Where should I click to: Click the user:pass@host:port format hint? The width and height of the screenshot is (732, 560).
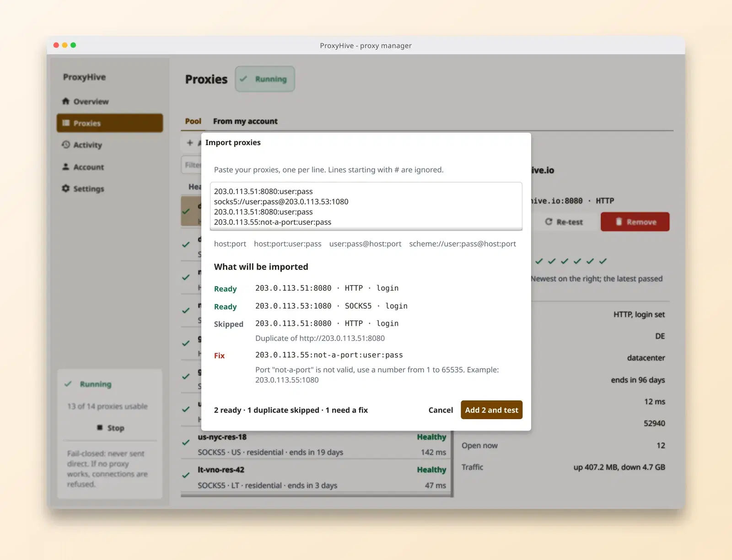tap(365, 244)
